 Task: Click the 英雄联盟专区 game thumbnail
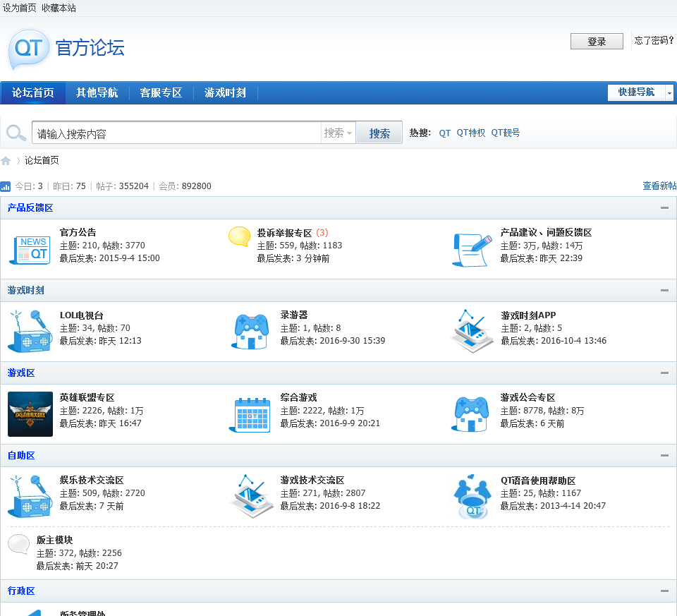[30, 413]
